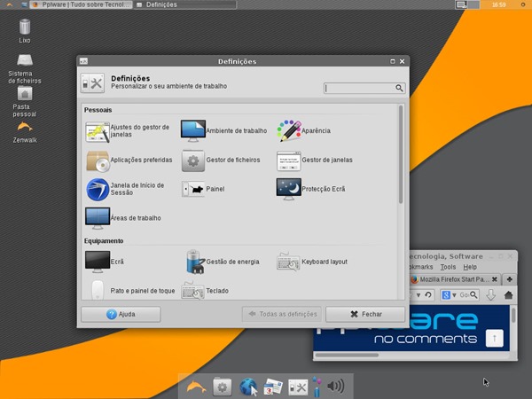
Task: Click the Fechar button
Action: (x=365, y=314)
